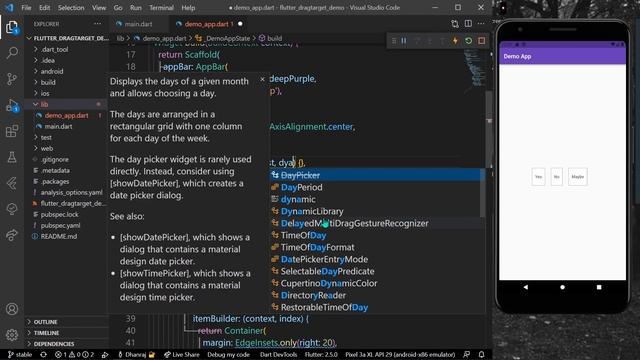Open analysis_options.yaml file
Image resolution: width=640 pixels, height=360 pixels.
(x=71, y=192)
